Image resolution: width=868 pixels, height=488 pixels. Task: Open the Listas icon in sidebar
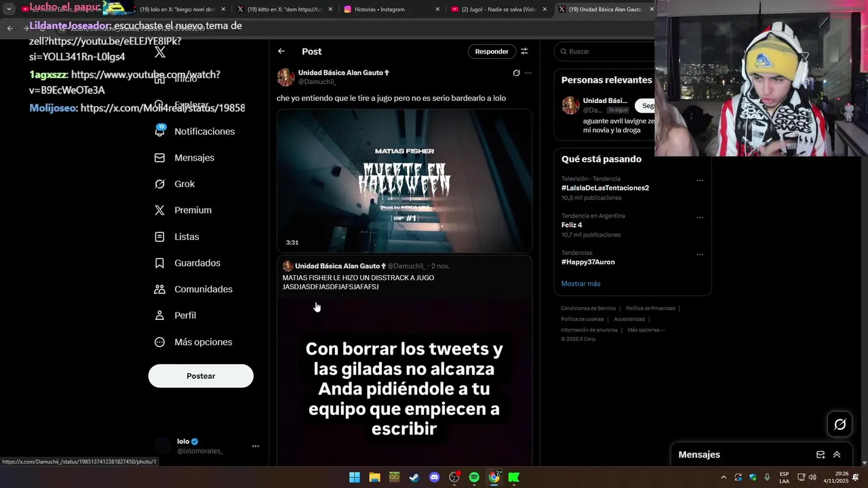159,237
